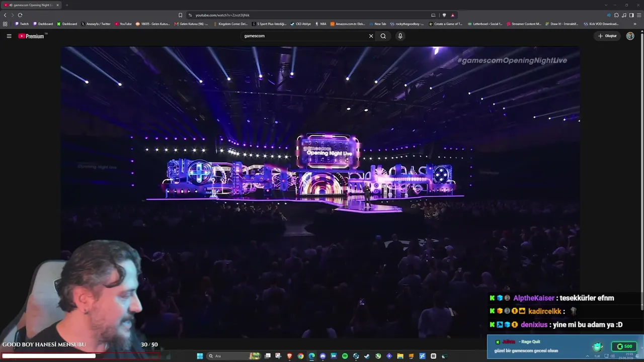Open Brave Shields lion icon

tap(444, 15)
